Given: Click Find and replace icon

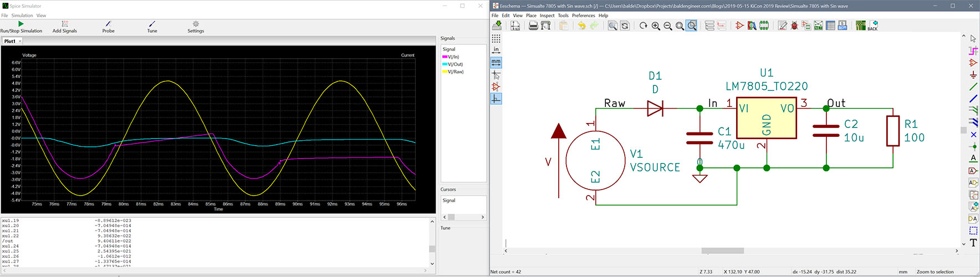Looking at the screenshot, I should [625, 25].
